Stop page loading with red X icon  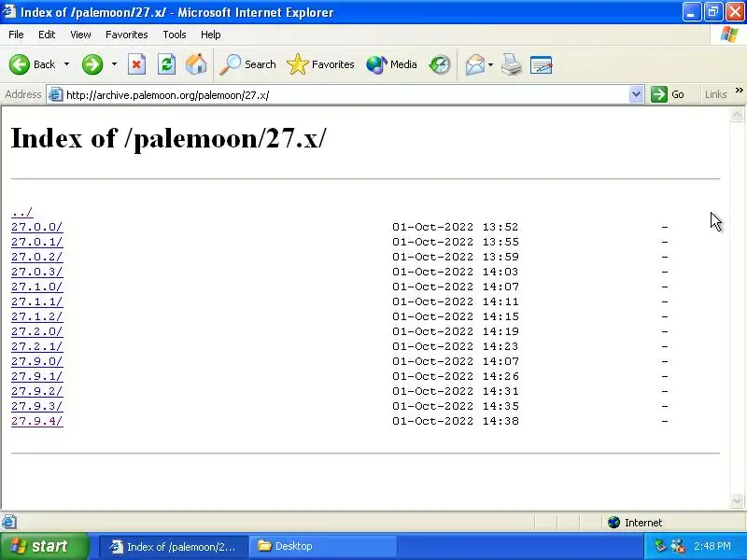coord(136,64)
